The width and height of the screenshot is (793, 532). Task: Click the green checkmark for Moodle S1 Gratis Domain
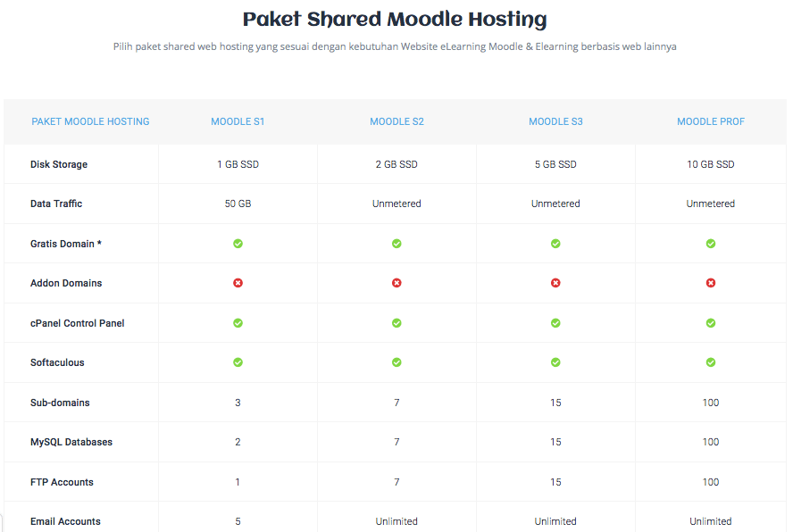pyautogui.click(x=238, y=243)
